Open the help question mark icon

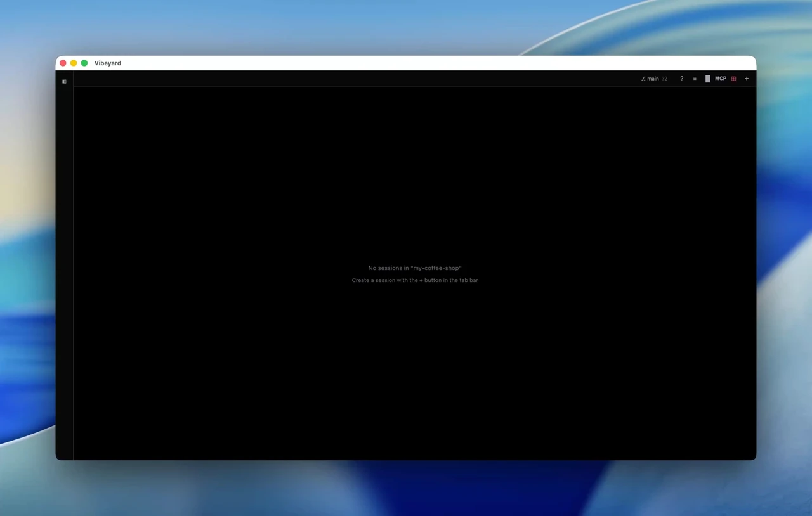[x=682, y=79]
